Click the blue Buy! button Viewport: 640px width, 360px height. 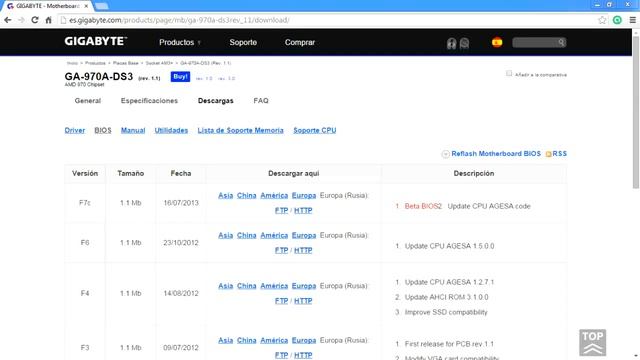click(180, 77)
